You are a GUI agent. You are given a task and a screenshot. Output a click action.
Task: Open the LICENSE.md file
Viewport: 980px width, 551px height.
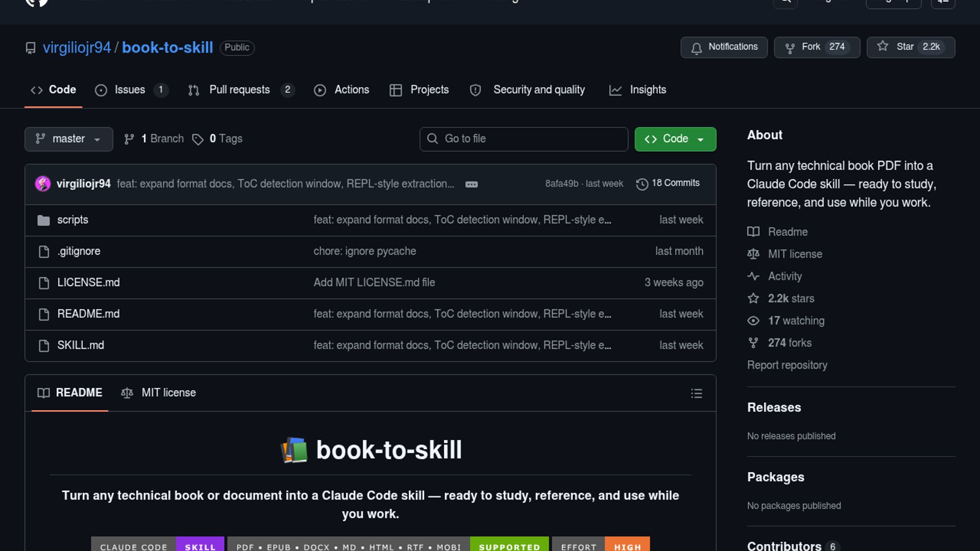pyautogui.click(x=88, y=283)
